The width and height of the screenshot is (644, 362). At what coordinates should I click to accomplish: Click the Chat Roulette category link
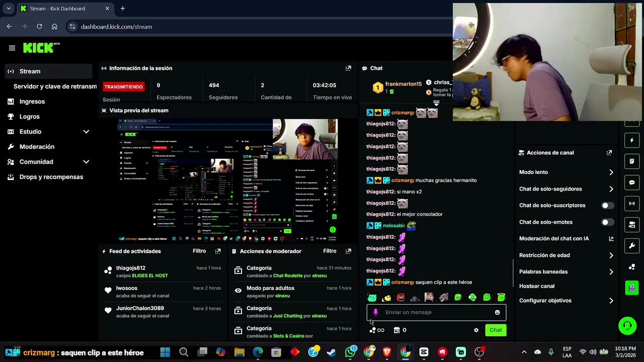pyautogui.click(x=288, y=276)
